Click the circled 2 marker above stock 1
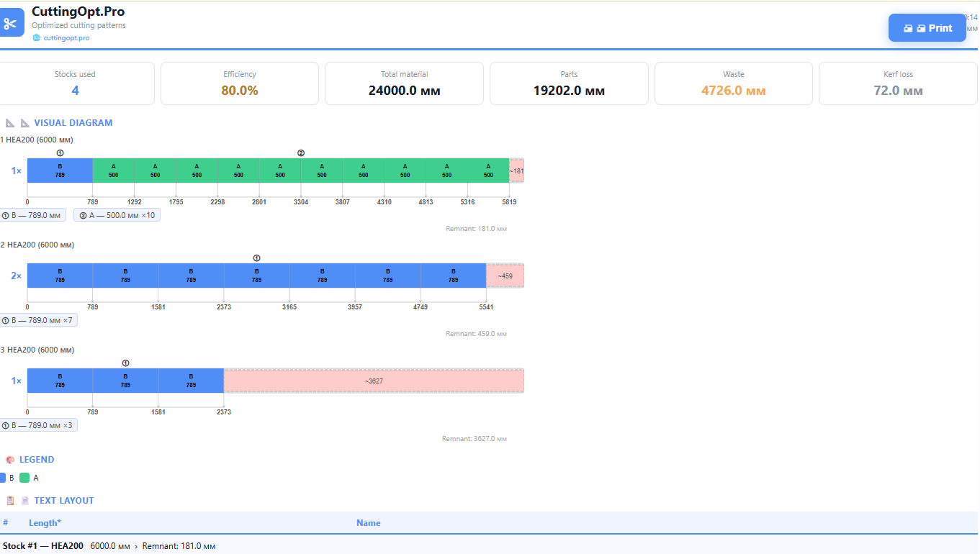 coord(301,153)
